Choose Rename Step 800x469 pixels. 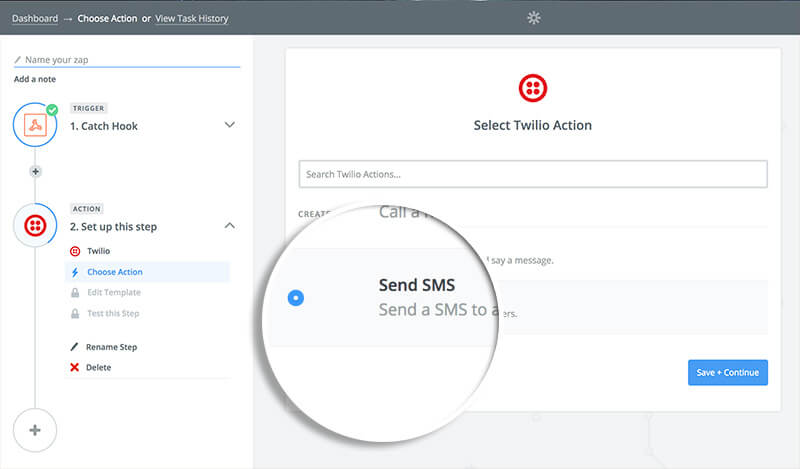111,347
